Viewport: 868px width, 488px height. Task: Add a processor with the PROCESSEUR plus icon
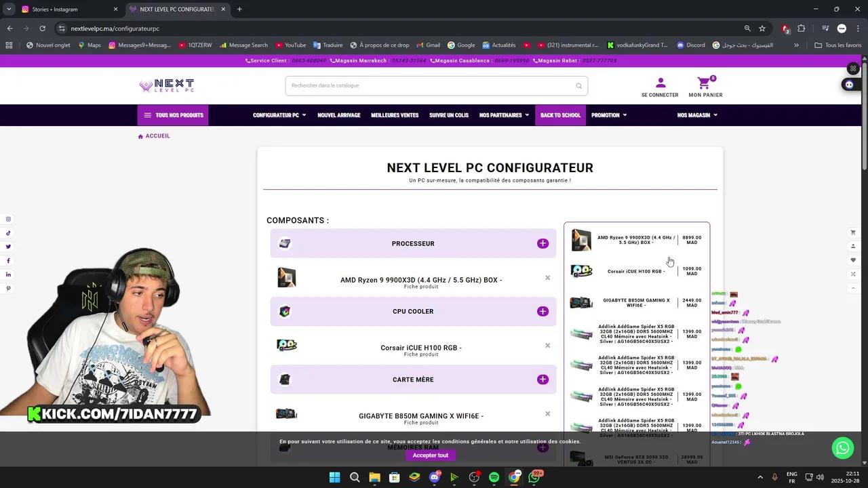(x=542, y=243)
